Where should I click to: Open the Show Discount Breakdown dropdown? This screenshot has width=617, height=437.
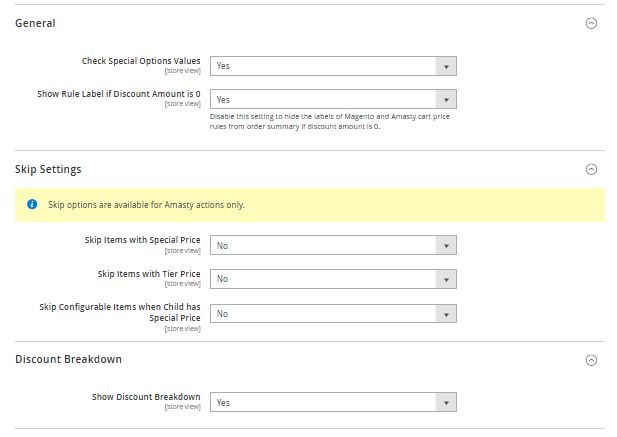click(333, 402)
